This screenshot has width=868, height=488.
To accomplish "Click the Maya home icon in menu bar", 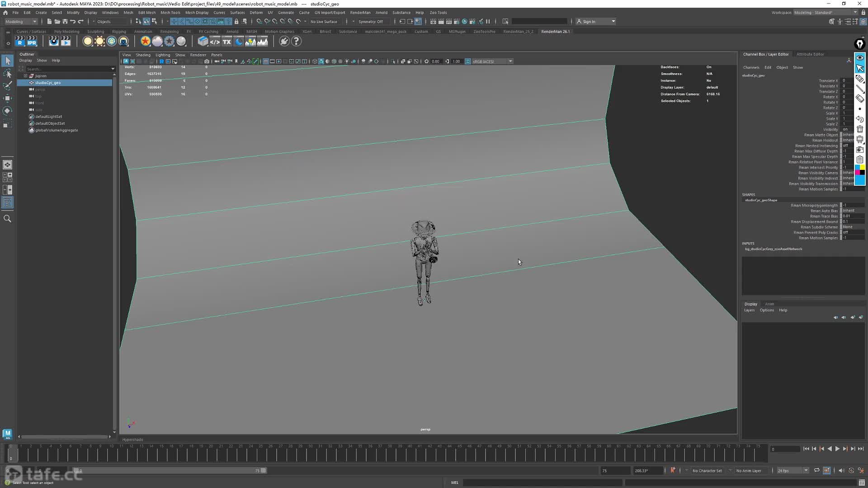I will point(5,13).
